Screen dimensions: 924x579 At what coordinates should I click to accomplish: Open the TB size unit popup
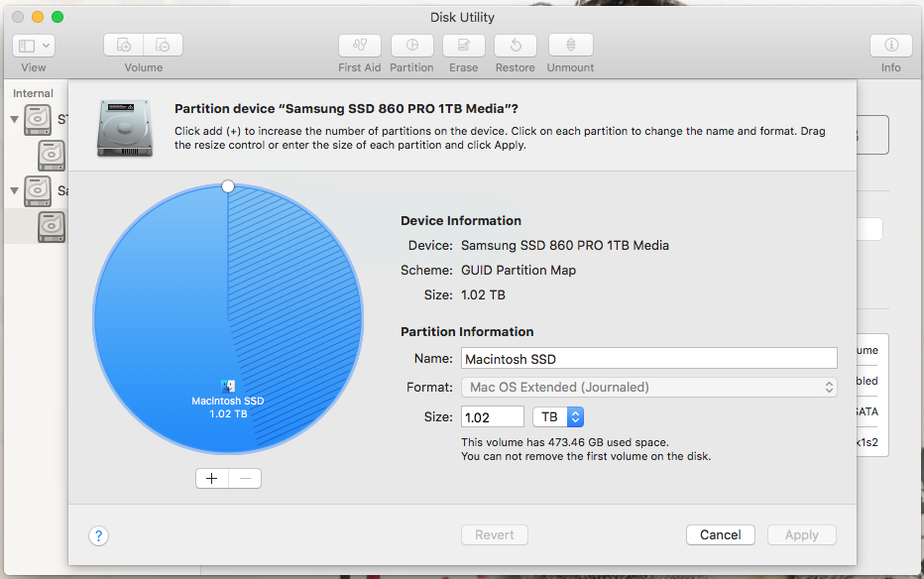point(558,417)
